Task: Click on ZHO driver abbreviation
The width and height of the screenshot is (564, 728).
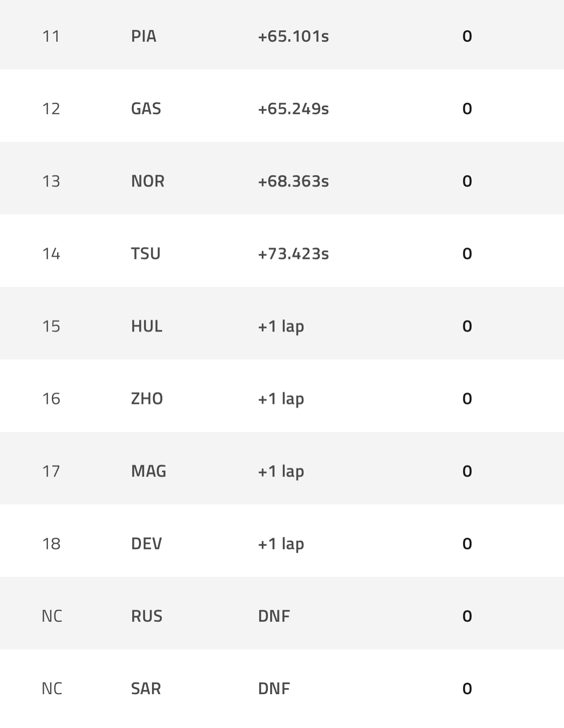Action: click(147, 398)
